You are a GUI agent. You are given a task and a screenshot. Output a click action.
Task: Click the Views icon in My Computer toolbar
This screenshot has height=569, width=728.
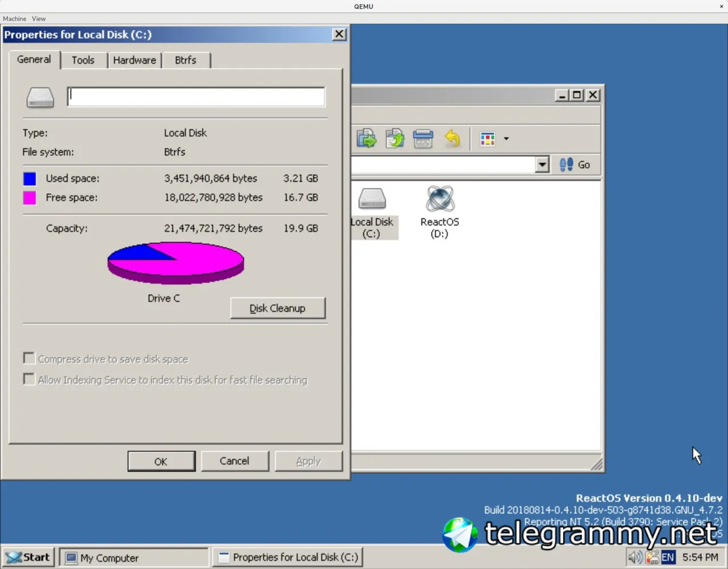[x=487, y=139]
